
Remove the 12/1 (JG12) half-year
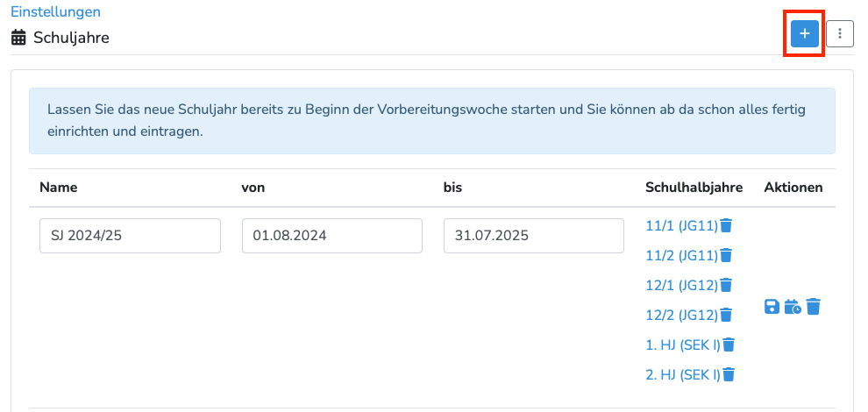pos(726,286)
